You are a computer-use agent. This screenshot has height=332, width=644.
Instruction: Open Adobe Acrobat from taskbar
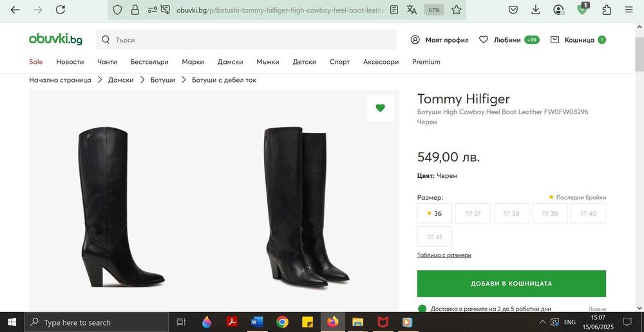coord(232,322)
